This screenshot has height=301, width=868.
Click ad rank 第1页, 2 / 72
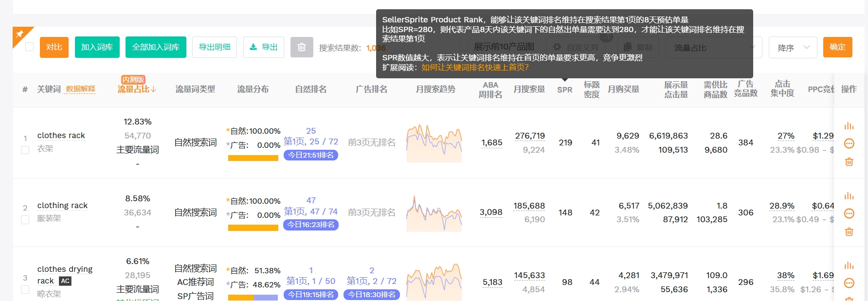click(372, 281)
